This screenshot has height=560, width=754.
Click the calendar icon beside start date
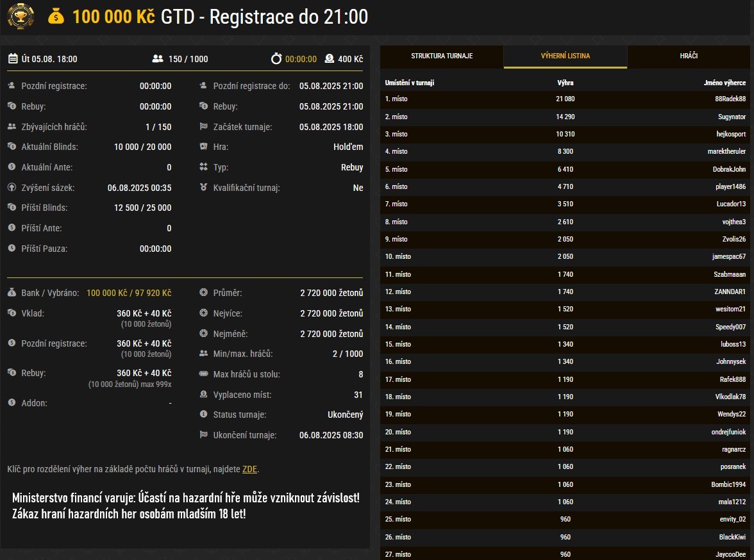point(13,59)
